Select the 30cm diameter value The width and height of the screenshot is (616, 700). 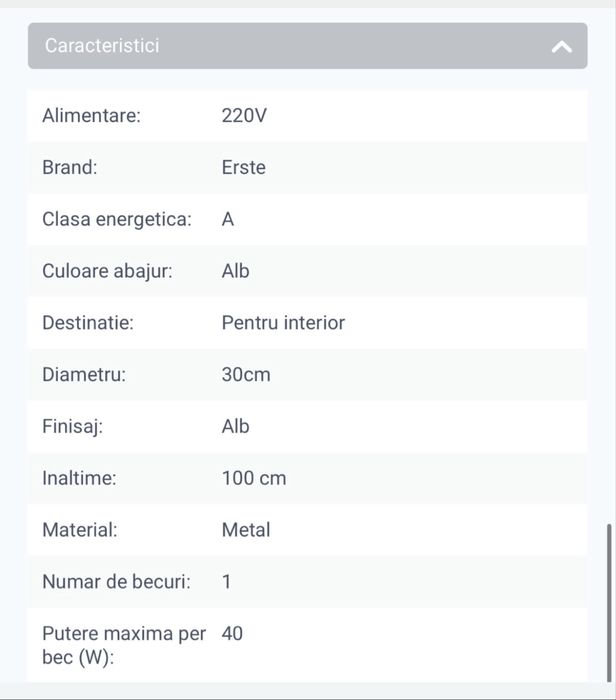(x=246, y=375)
